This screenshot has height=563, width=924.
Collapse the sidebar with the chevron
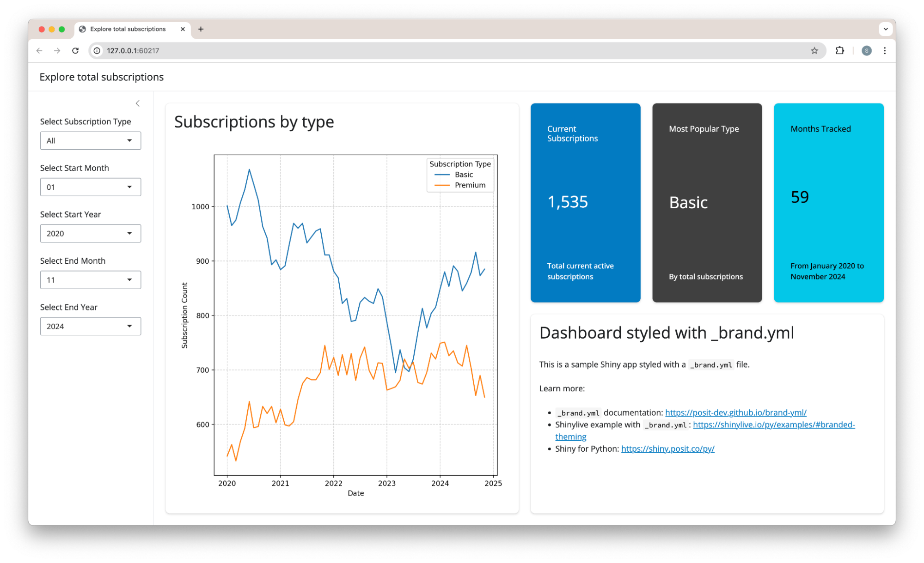(x=137, y=103)
